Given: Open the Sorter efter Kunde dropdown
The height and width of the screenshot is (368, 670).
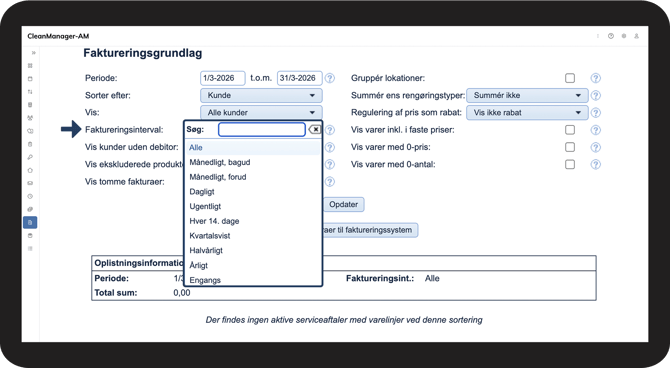Looking at the screenshot, I should pos(261,95).
